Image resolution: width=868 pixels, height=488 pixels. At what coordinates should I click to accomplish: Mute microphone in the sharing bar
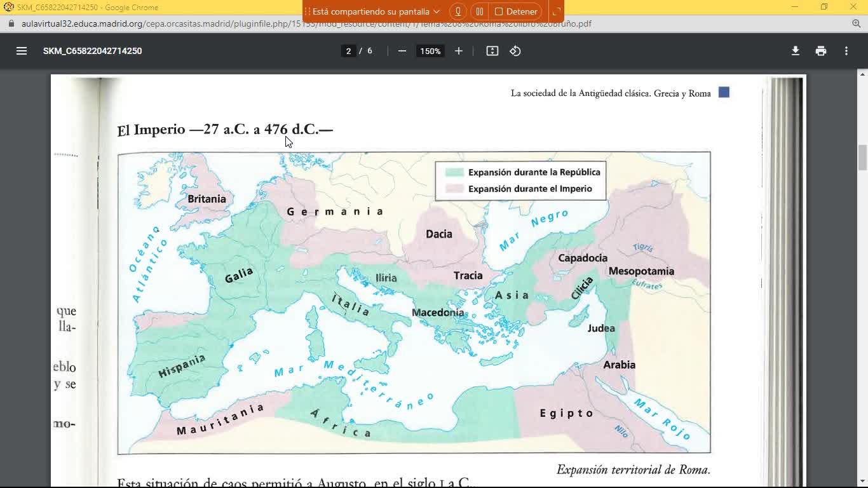(x=458, y=11)
